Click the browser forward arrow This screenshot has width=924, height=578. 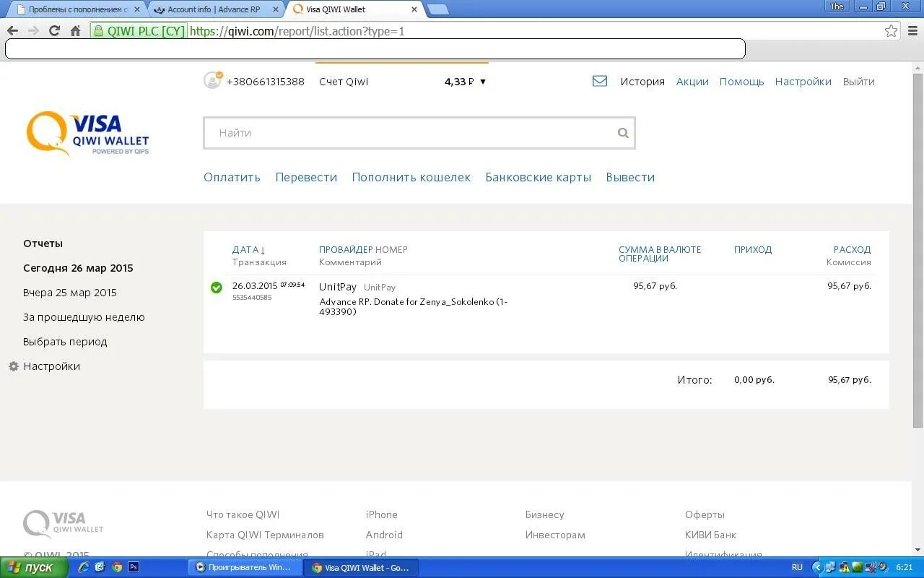[x=33, y=31]
